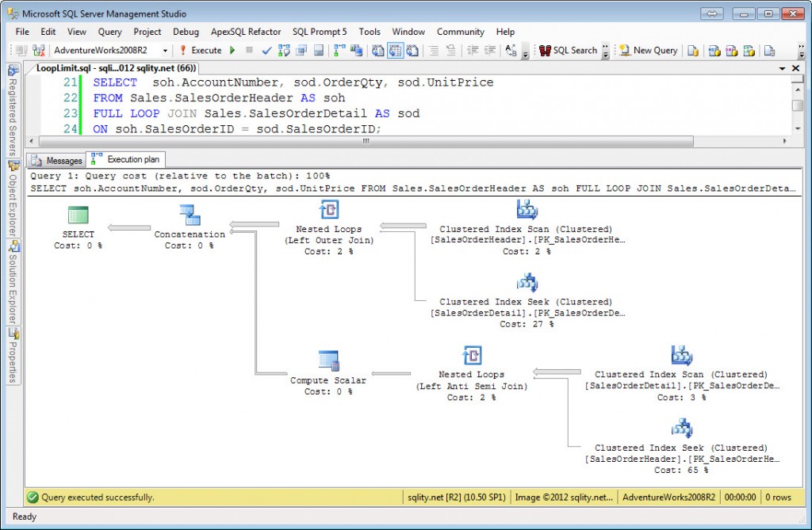812x530 pixels.
Task: Click the green Debug arrow icon
Action: [x=232, y=50]
